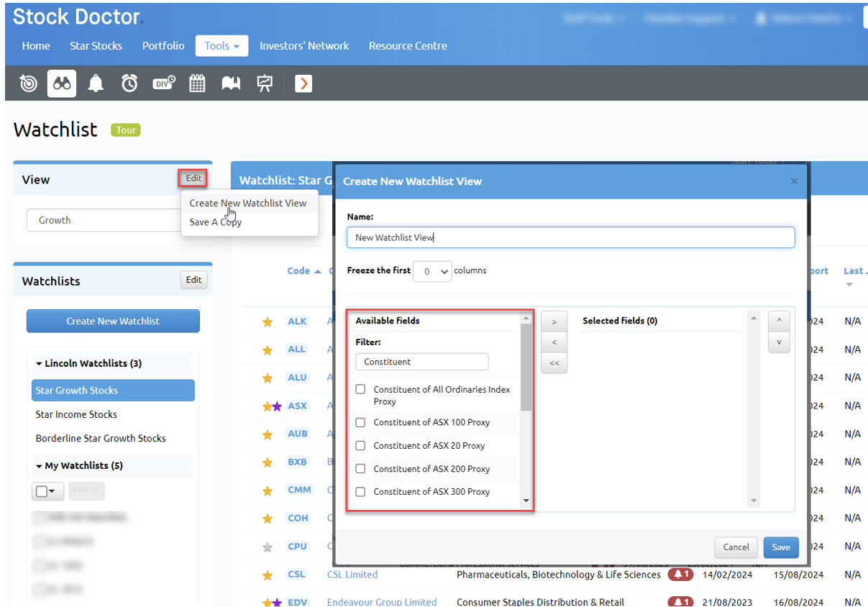
Task: Click the Create New Watchlist button
Action: coord(113,321)
